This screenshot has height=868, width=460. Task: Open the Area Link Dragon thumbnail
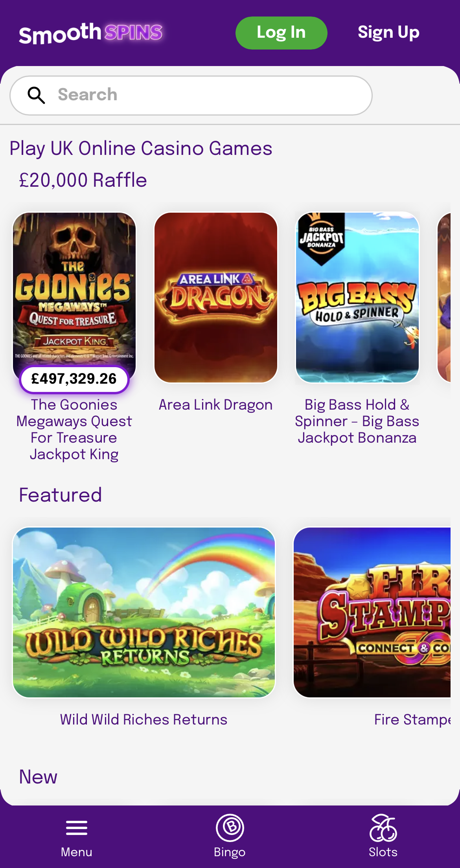tap(216, 298)
